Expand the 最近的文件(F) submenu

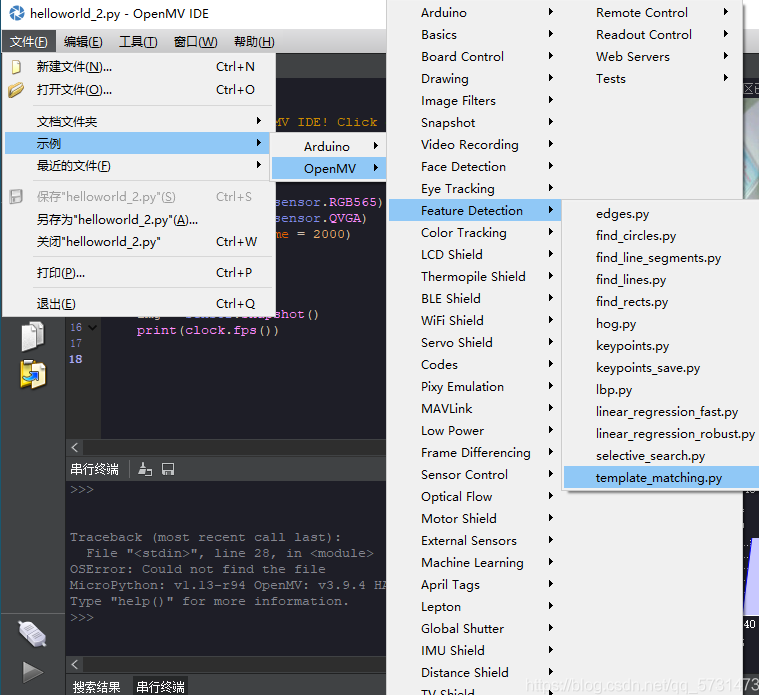tap(138, 166)
